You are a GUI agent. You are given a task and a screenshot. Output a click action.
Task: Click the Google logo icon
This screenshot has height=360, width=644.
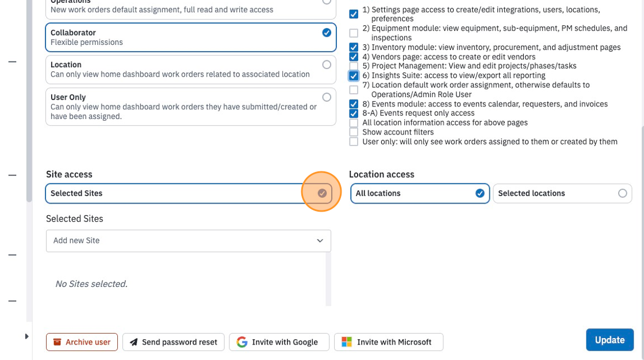(242, 342)
